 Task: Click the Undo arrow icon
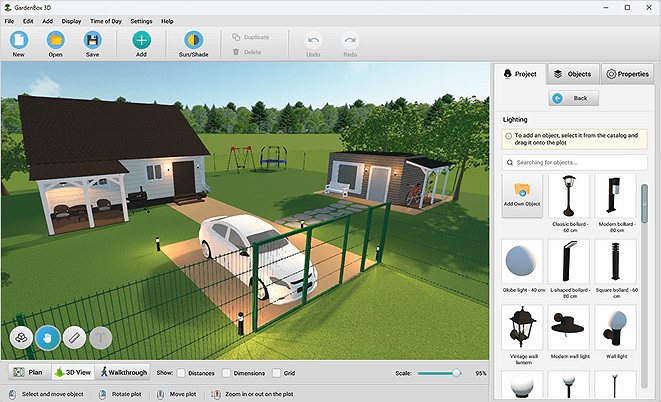(x=313, y=40)
